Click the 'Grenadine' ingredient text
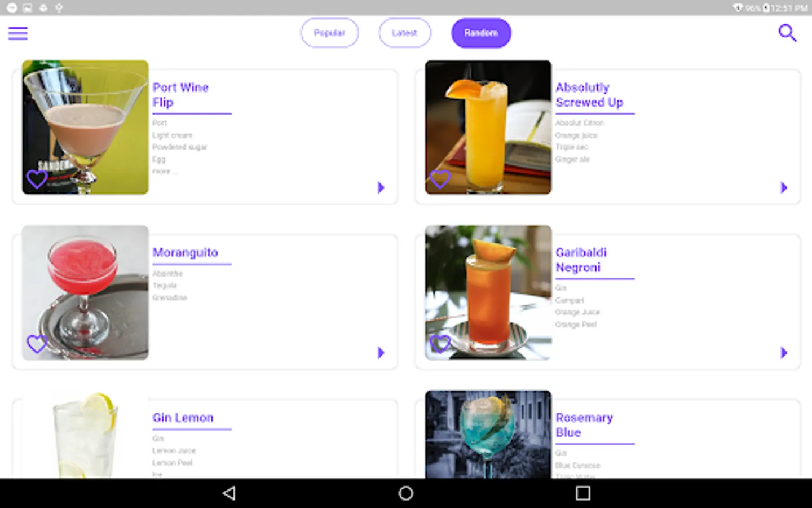The width and height of the screenshot is (812, 508). pos(169,297)
